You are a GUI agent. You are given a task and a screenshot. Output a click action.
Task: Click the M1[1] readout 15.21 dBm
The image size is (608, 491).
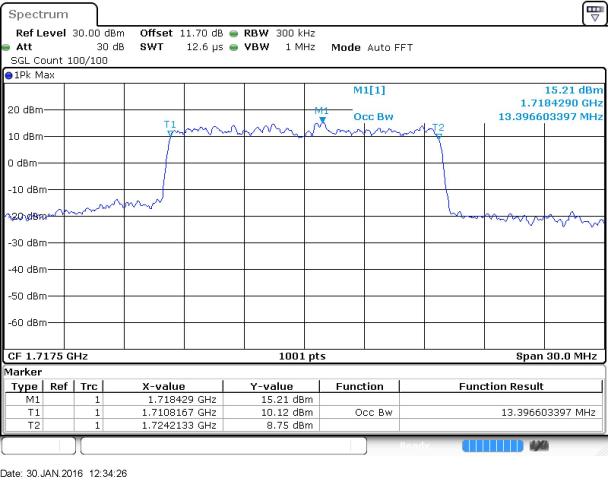pos(574,90)
